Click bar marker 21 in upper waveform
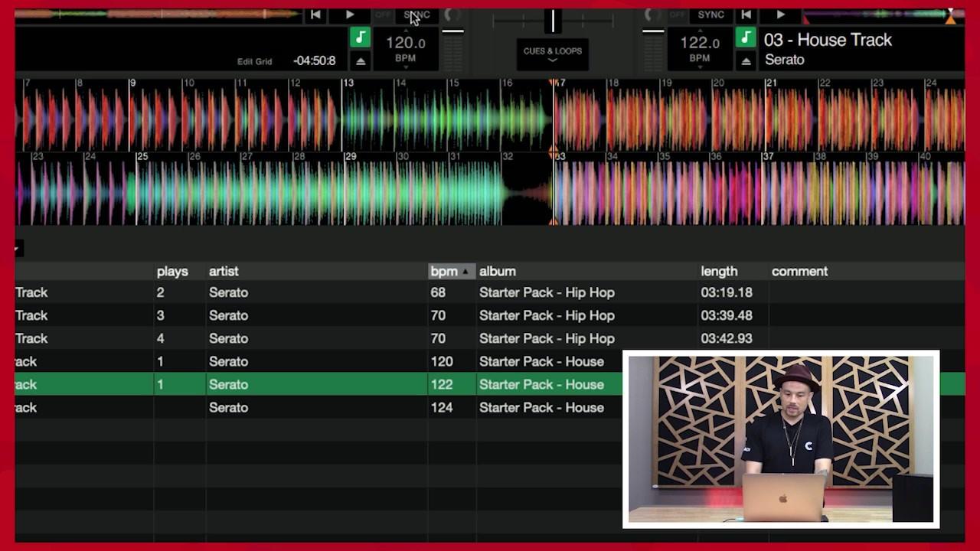The width and height of the screenshot is (980, 551). pyautogui.click(x=771, y=83)
